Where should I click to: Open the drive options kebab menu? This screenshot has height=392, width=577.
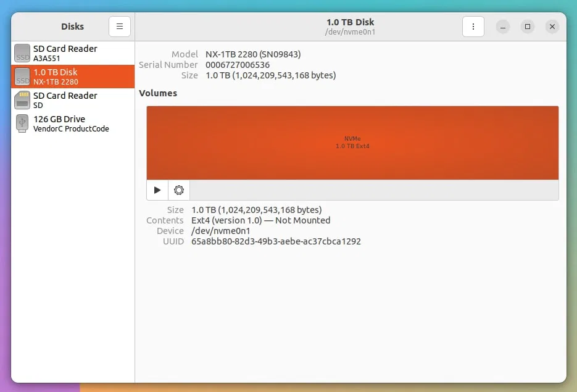pos(473,27)
